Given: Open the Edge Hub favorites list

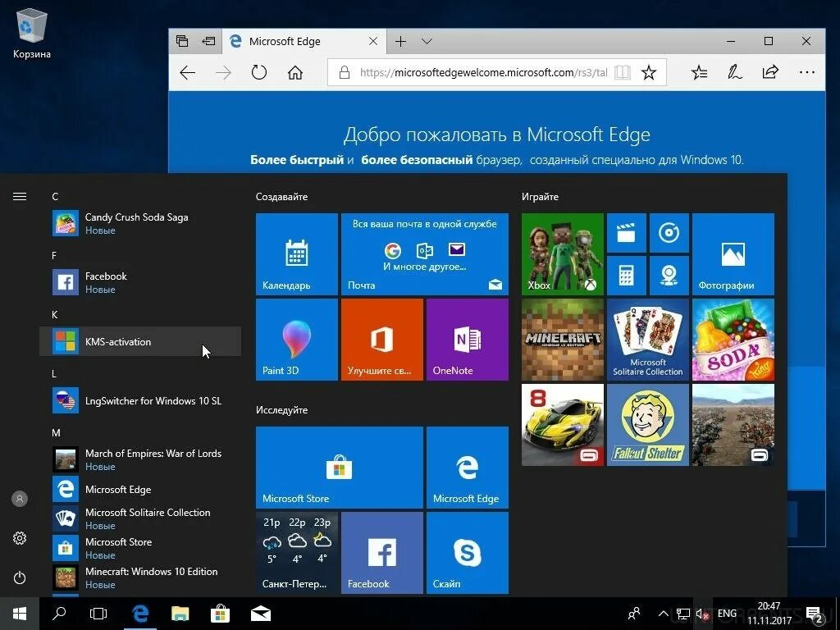Looking at the screenshot, I should (x=699, y=72).
